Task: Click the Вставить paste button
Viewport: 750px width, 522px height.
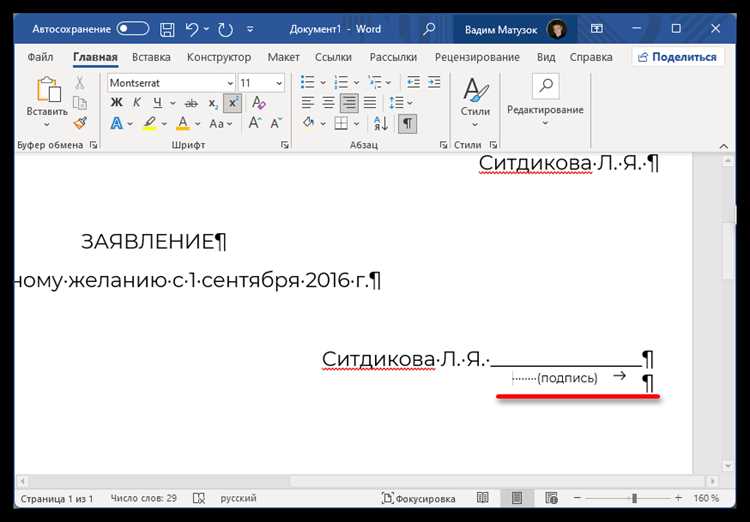Action: [x=47, y=102]
